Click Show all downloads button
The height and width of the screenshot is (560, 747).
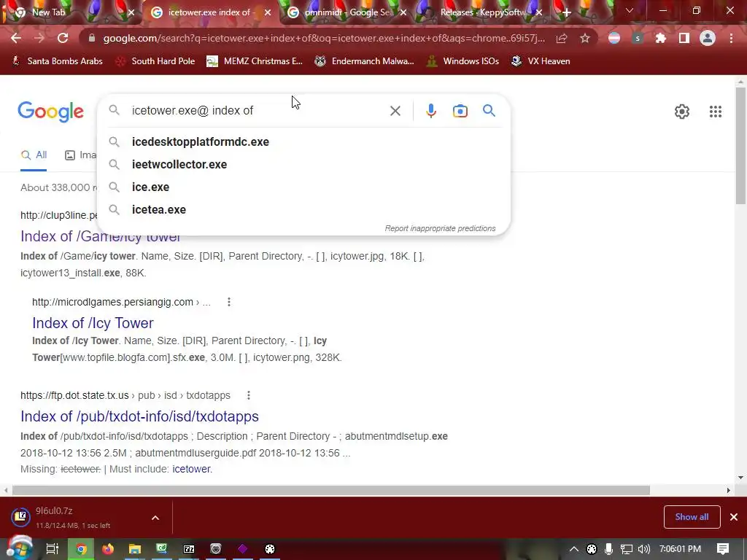tap(692, 517)
